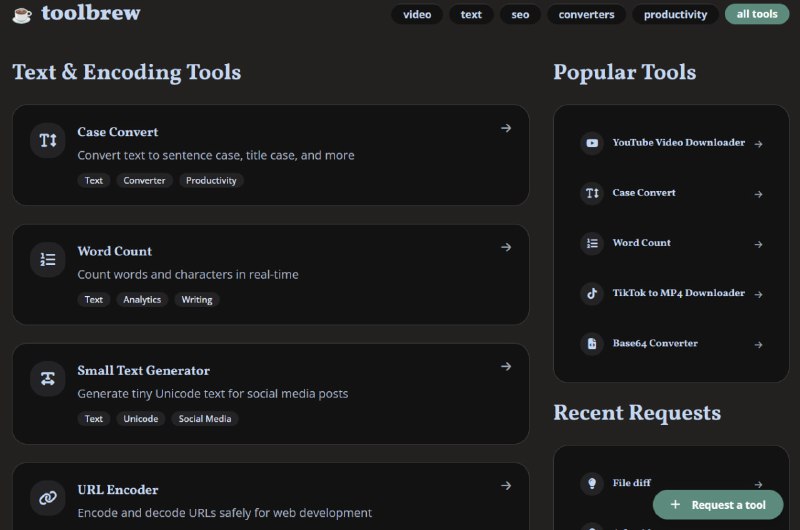Click the URL Encoder link icon

coord(47,497)
